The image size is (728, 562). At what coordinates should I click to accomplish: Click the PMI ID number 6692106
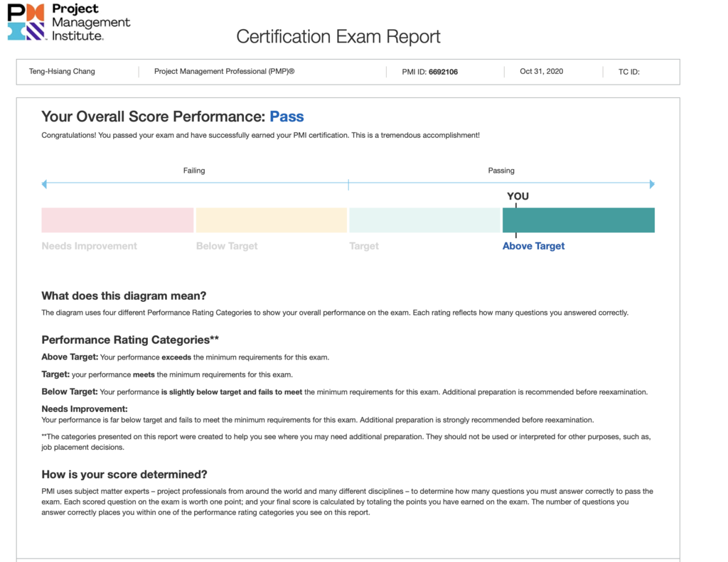click(443, 72)
